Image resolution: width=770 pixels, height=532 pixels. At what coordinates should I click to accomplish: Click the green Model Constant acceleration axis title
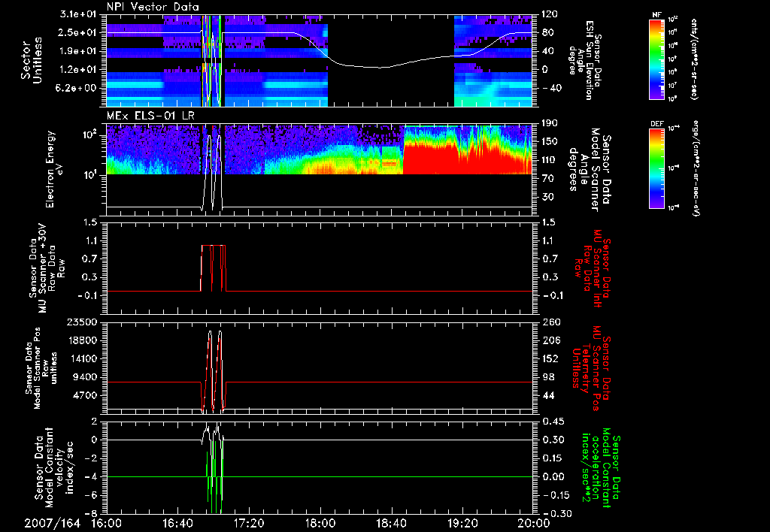600,466
